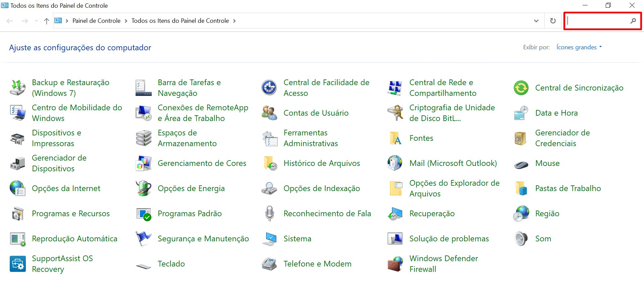
Task: Click Painel de Controle breadcrumb
Action: 96,21
